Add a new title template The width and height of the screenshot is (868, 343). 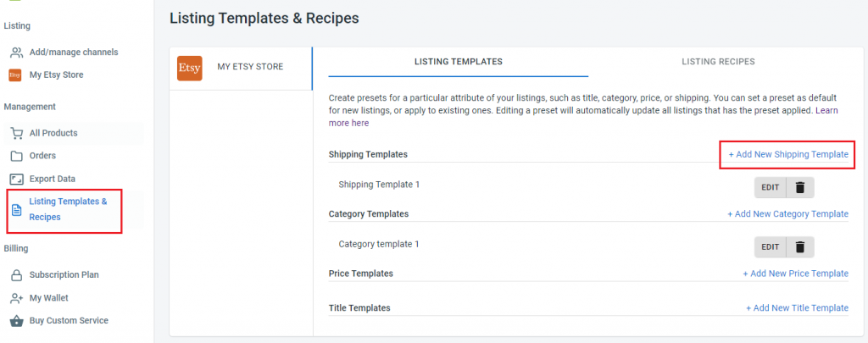[x=797, y=308]
